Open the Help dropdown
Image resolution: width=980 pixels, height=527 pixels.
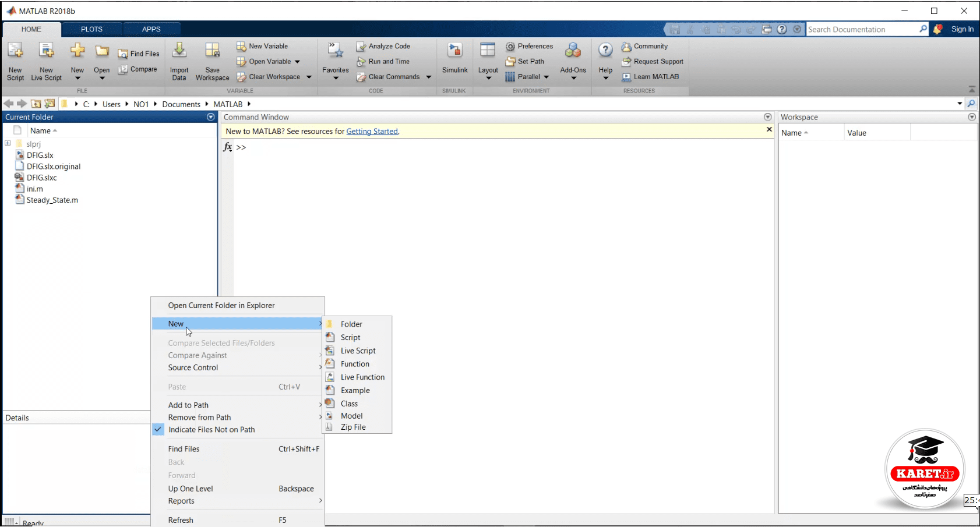(x=606, y=78)
